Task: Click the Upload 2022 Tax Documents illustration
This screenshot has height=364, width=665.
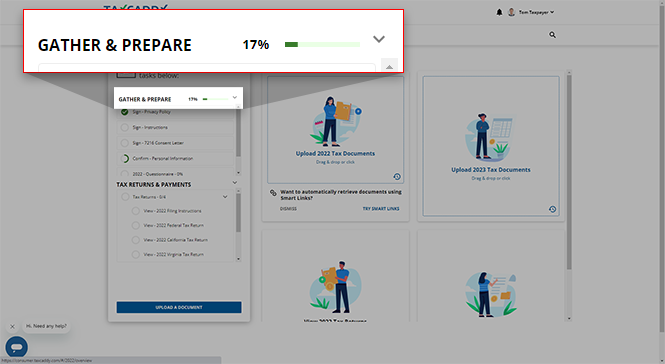Action: (335, 121)
